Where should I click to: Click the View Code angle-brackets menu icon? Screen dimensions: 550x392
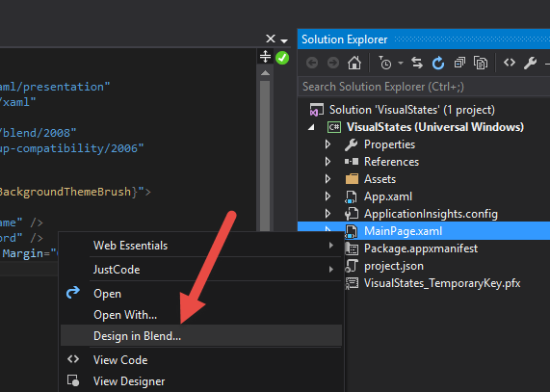73,359
